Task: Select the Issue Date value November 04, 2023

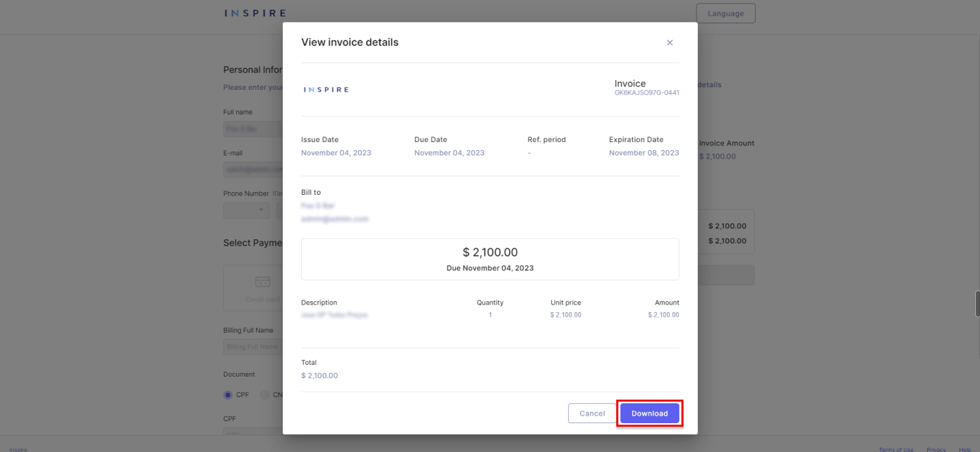Action: (x=336, y=153)
